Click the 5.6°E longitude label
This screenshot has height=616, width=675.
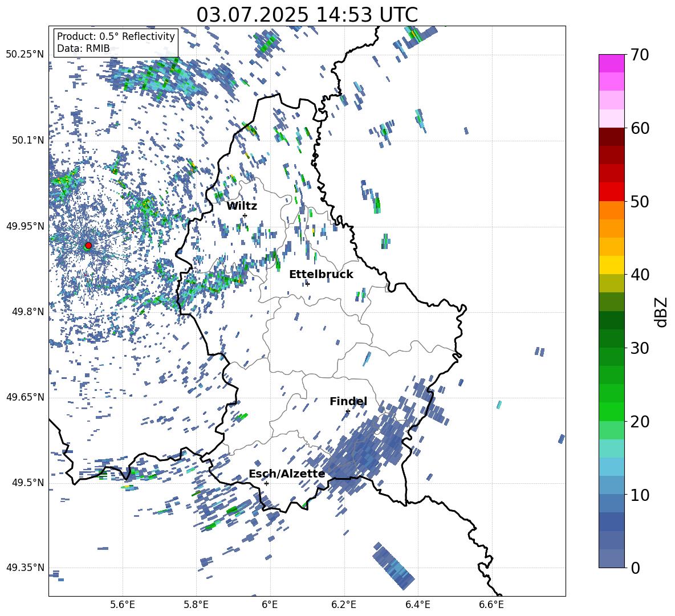click(123, 605)
